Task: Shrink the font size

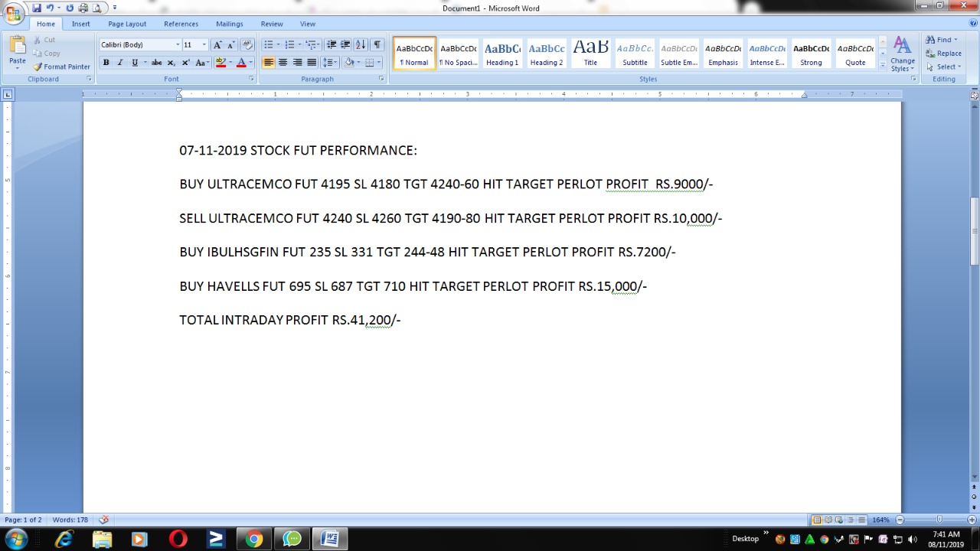Action: [230, 45]
